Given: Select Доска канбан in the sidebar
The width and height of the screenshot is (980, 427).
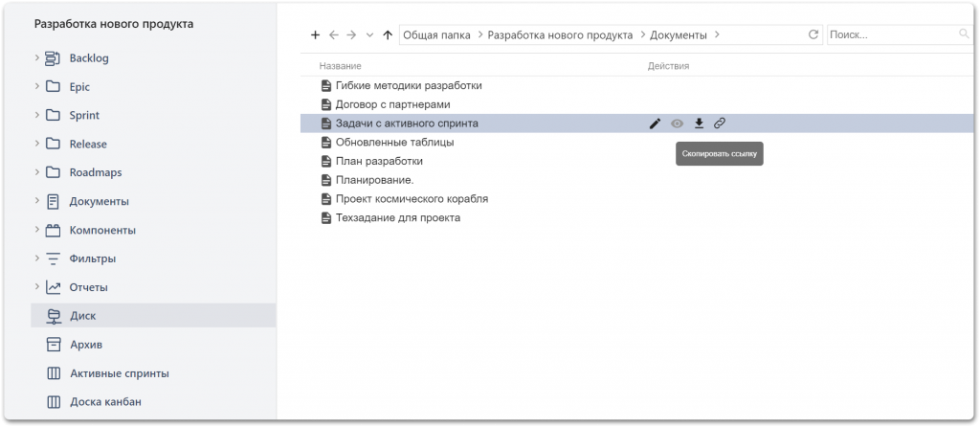Looking at the screenshot, I should point(105,402).
